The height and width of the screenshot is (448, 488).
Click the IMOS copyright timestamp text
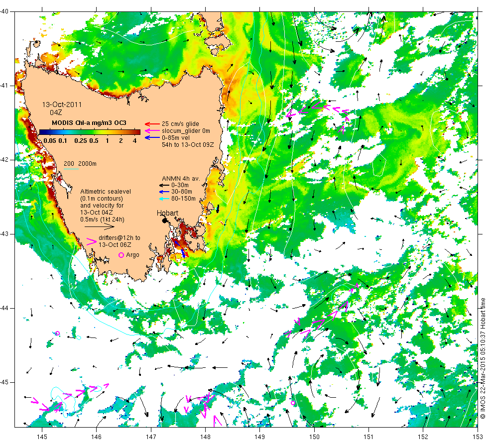click(483, 358)
